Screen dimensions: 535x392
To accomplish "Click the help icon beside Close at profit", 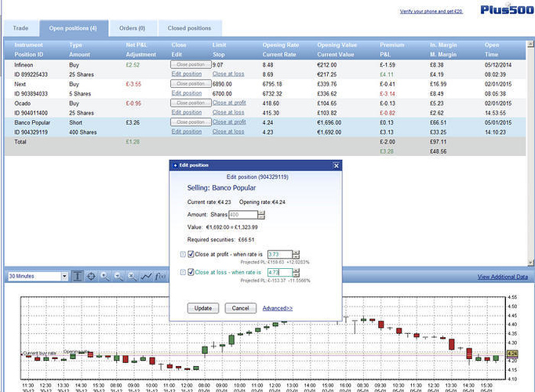I will (183, 254).
